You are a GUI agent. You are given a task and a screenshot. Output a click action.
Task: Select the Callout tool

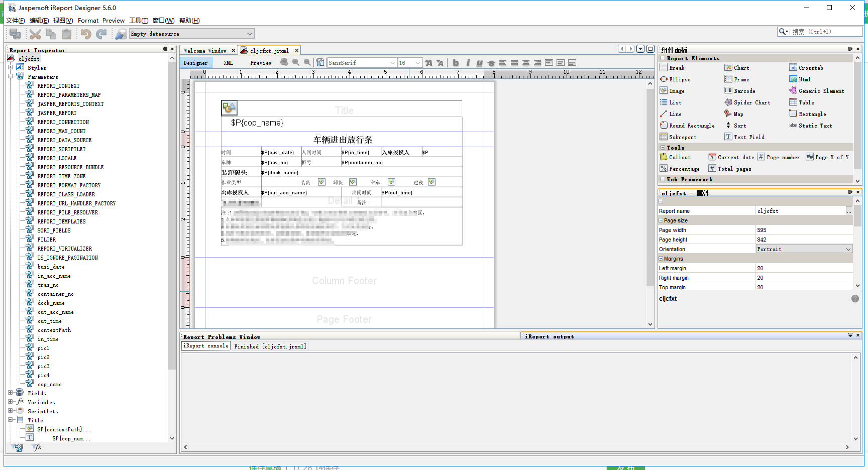tap(675, 157)
